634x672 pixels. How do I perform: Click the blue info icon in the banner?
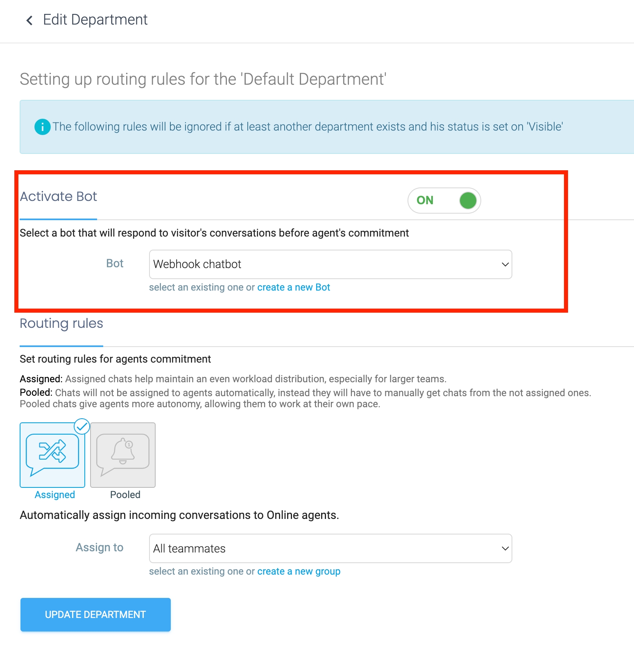pos(42,127)
